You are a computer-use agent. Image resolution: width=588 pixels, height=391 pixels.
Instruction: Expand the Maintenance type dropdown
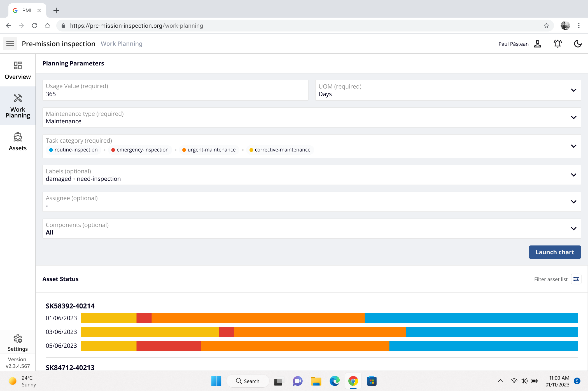tap(573, 117)
